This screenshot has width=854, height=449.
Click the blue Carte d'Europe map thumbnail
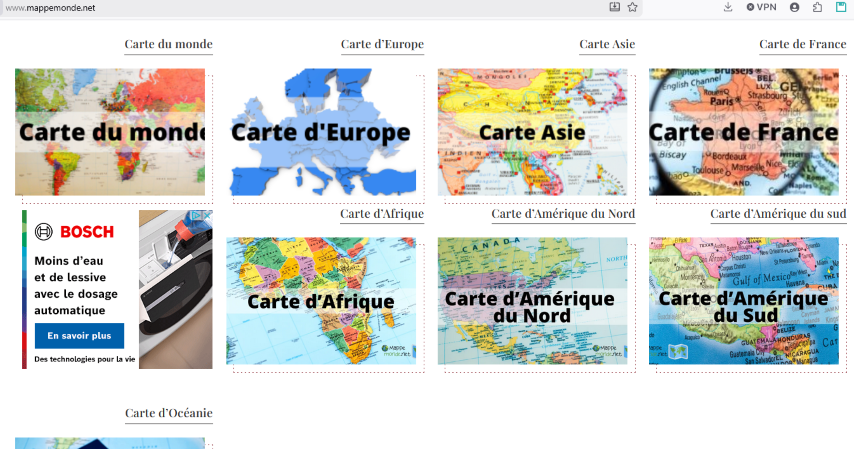pos(321,132)
